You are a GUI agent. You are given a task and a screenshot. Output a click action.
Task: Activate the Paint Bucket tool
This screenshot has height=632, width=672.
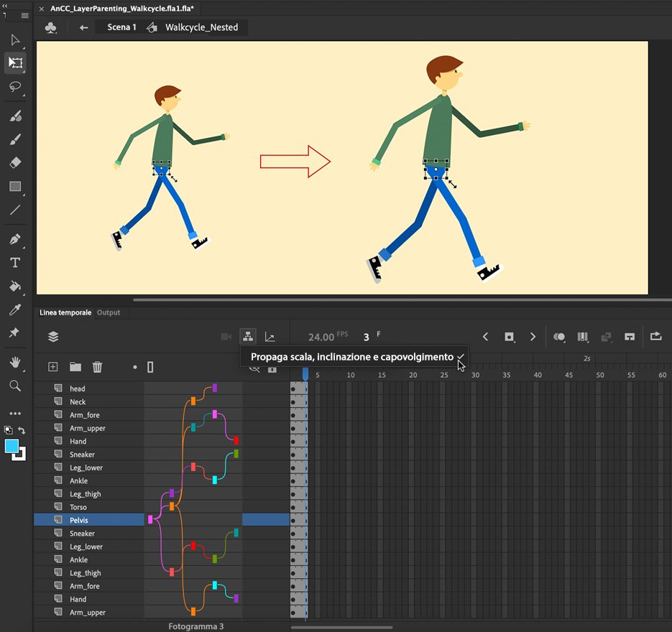coord(15,287)
